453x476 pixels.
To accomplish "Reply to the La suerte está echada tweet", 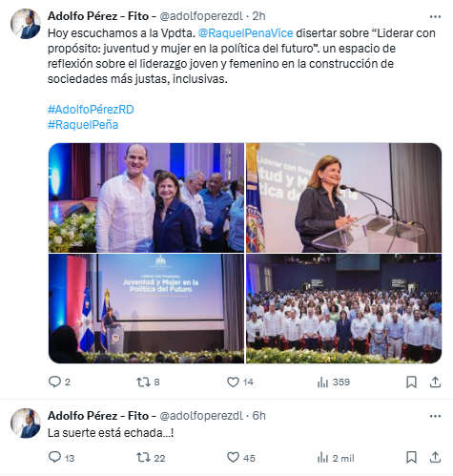I will click(x=61, y=458).
